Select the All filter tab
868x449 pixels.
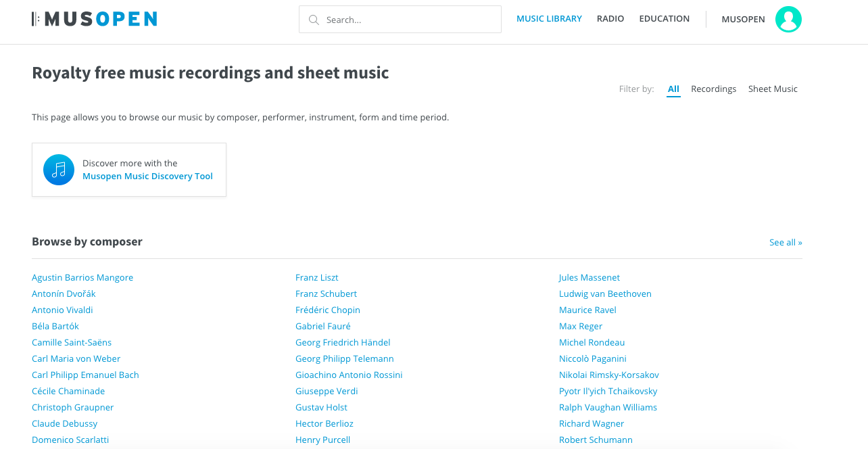click(673, 89)
